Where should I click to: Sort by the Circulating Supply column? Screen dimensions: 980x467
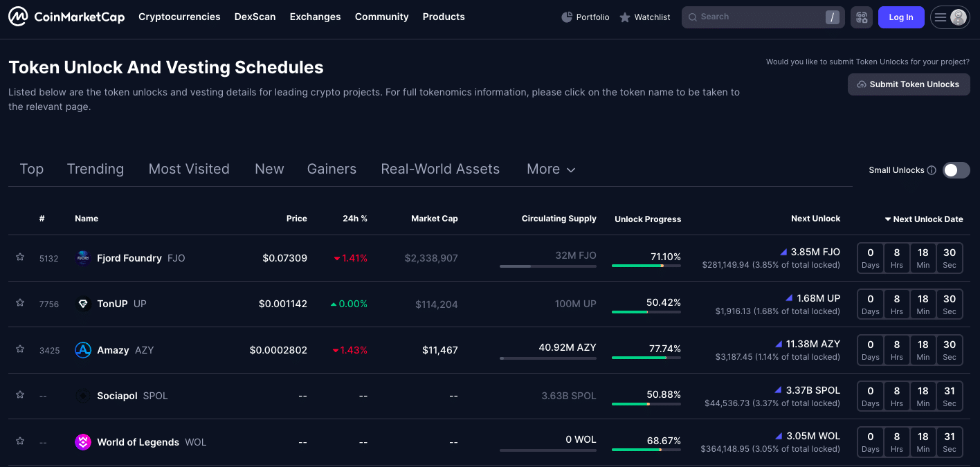(x=559, y=219)
